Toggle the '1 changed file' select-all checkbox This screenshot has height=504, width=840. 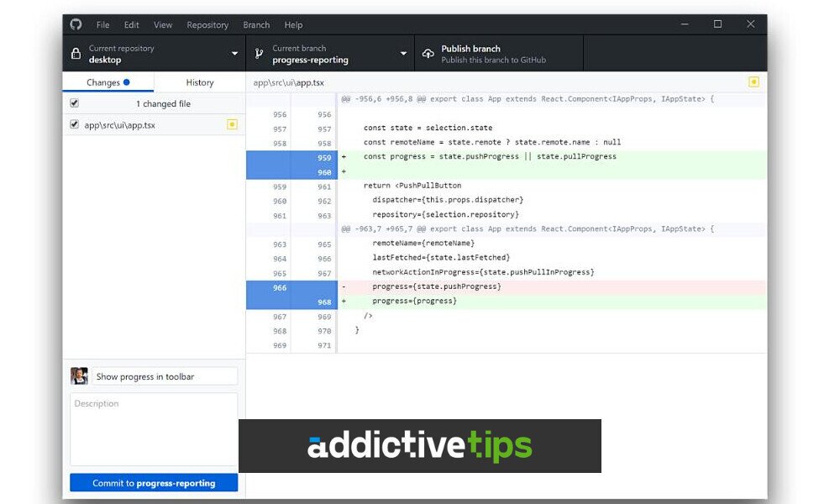[75, 102]
